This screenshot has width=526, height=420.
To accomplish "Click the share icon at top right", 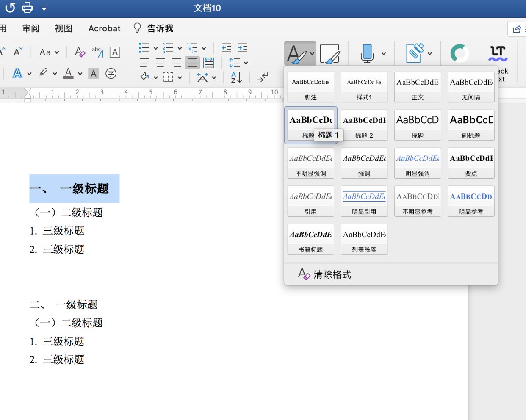I will click(517, 29).
